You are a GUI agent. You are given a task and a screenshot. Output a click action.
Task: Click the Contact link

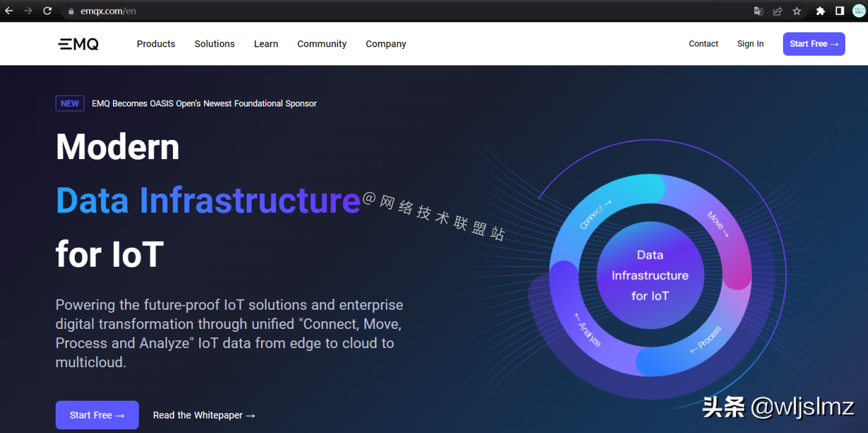tap(703, 44)
